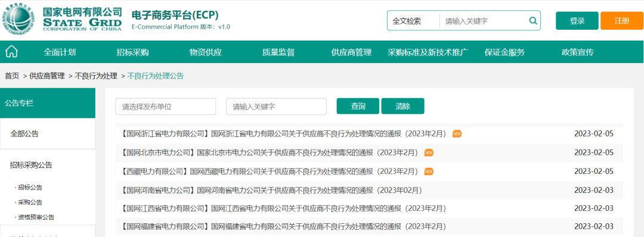Open the 国网福建省电力有限公司 announcement
Image resolution: width=644 pixels, height=237 pixels.
coord(284,226)
